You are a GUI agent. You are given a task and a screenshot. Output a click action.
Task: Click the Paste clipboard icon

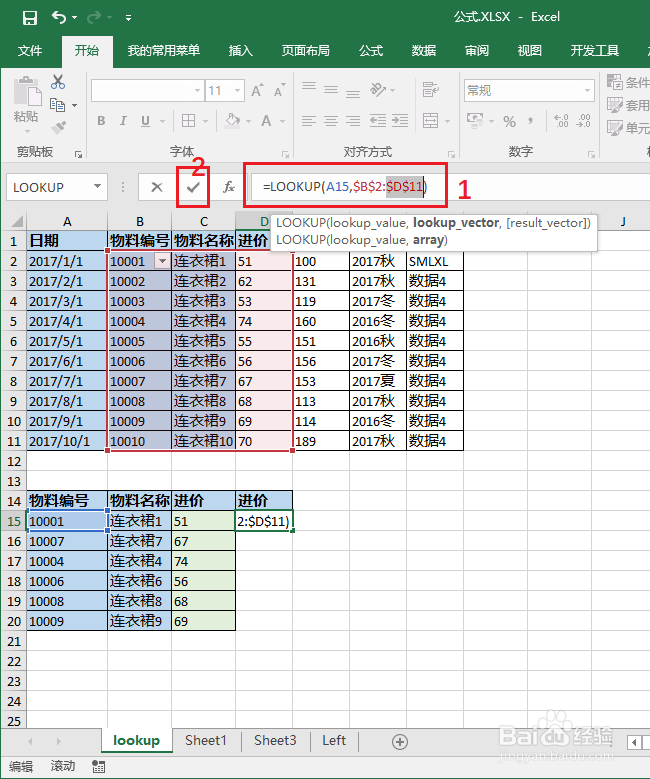(x=27, y=91)
